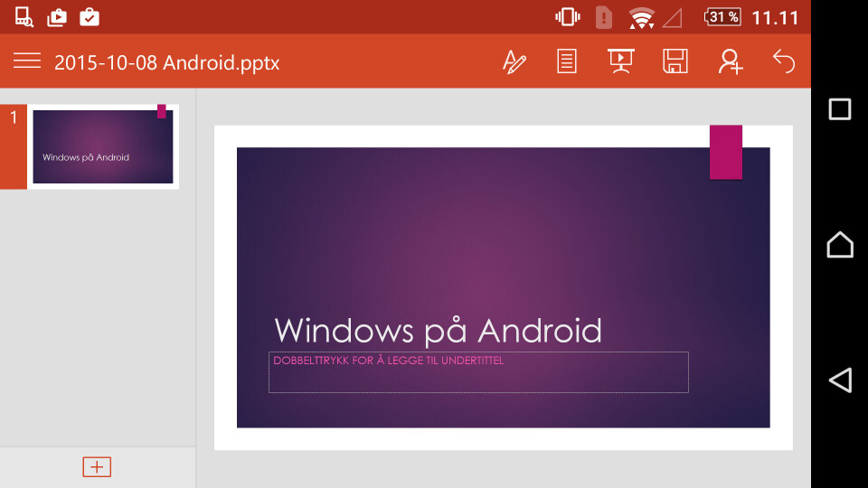Tap the clock showing 11.11
Viewport: 868px width, 488px height.
click(775, 18)
